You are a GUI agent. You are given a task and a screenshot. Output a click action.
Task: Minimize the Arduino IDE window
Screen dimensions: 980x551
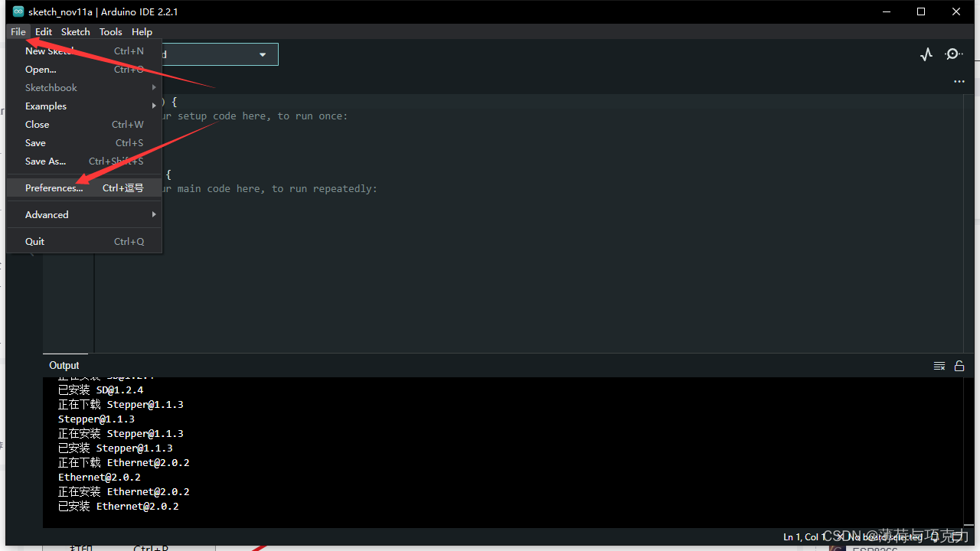886,11
